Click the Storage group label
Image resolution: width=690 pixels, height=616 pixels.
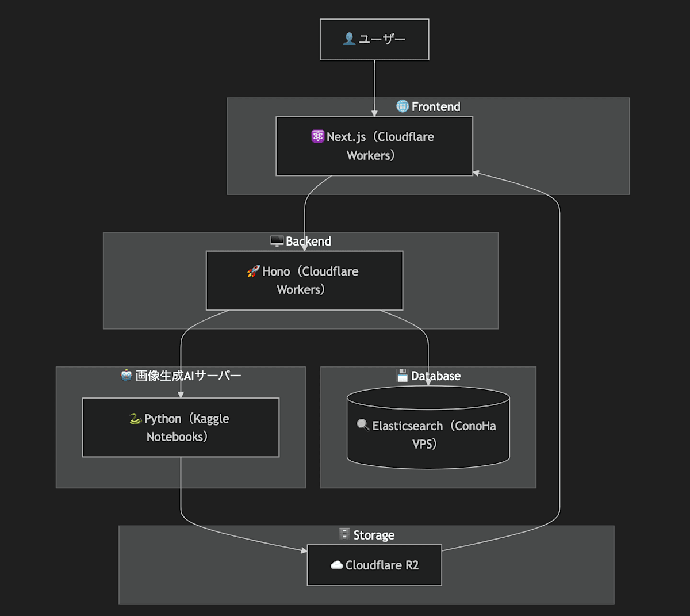click(374, 535)
